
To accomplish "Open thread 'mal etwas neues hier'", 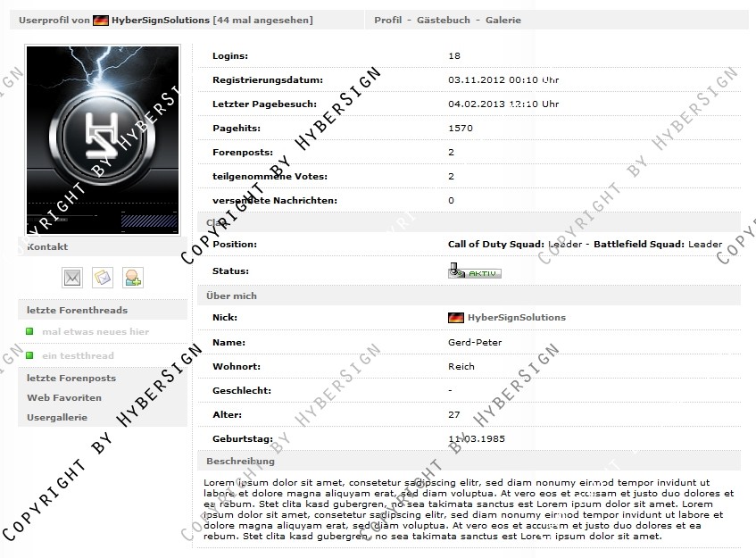I will tap(96, 331).
